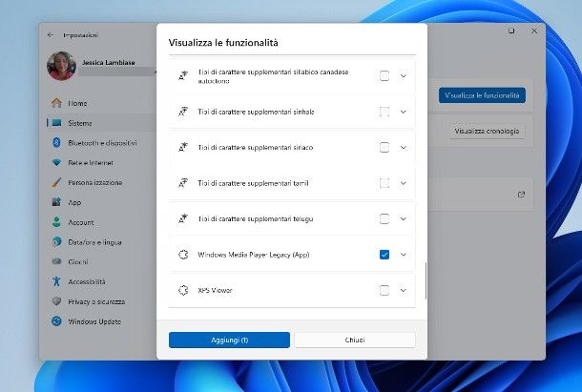Click the Home icon in sidebar
The height and width of the screenshot is (392, 582).
[56, 103]
